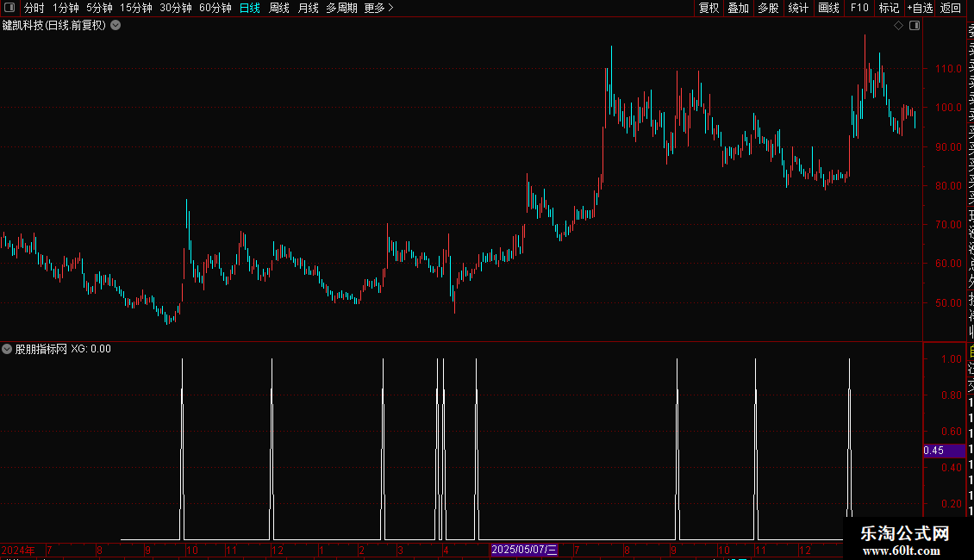Toggle the side panel icon in chart corner
The width and height of the screenshot is (974, 560).
pos(915,26)
